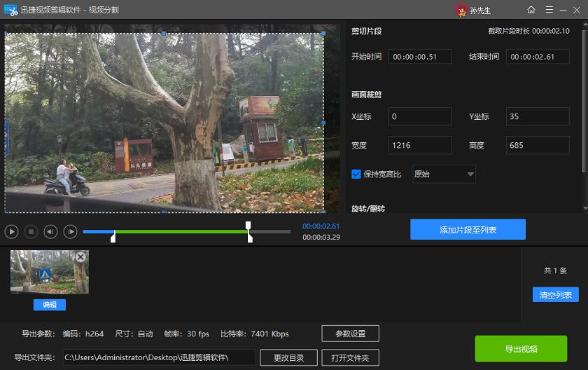
Task: Click the Y坐标 input field
Action: pyautogui.click(x=538, y=116)
